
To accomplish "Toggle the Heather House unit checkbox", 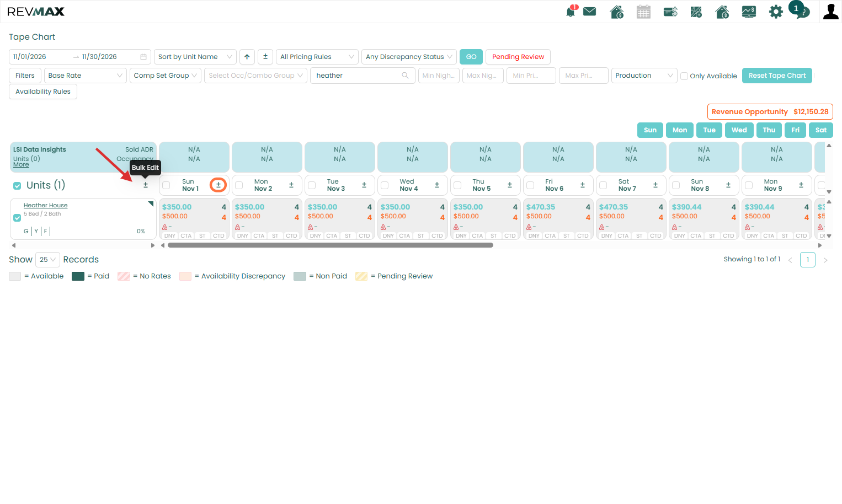I will tap(17, 218).
